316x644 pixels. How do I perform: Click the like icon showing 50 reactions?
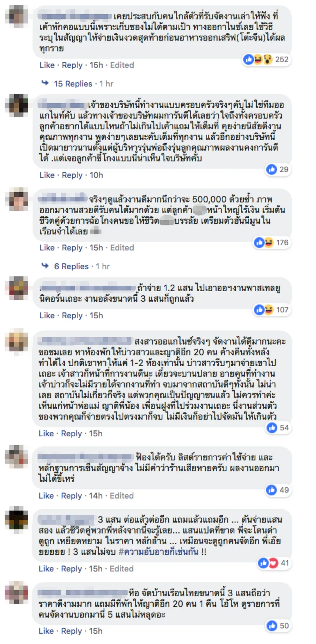(272, 626)
